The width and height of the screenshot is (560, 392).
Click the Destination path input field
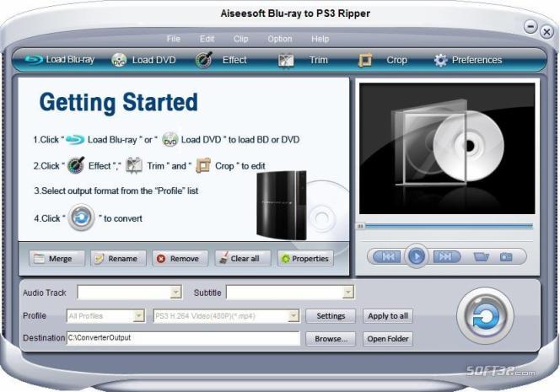(x=183, y=338)
